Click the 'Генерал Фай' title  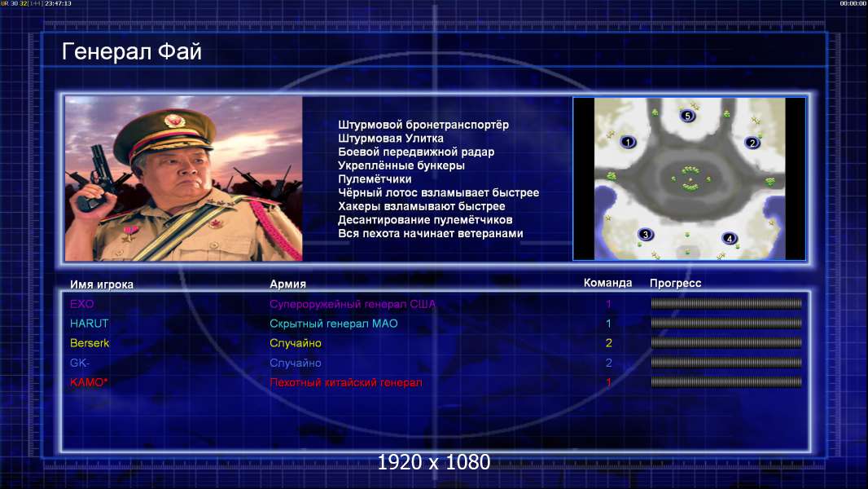point(131,51)
